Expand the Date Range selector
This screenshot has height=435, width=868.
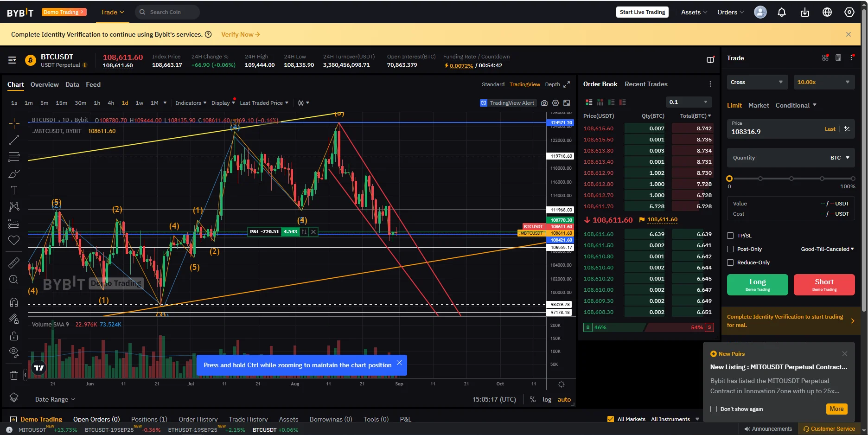coord(55,399)
